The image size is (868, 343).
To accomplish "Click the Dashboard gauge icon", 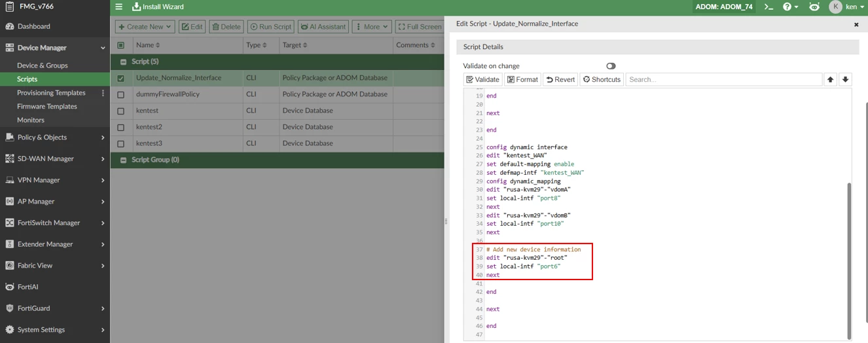I will click(9, 26).
